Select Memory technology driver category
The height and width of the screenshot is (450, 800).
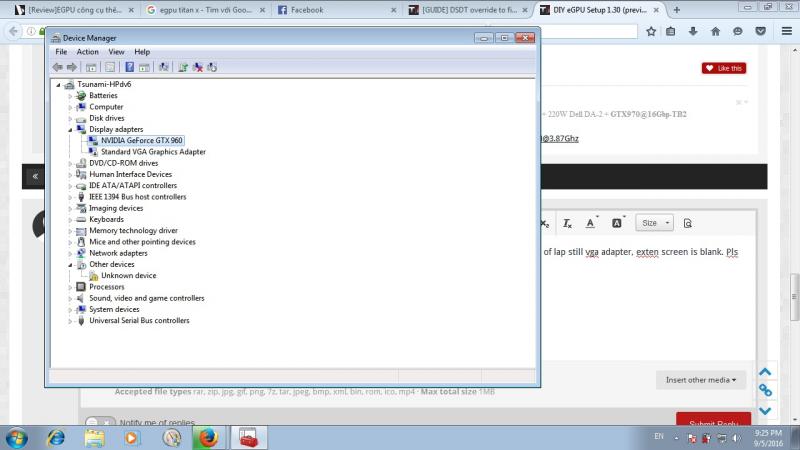[x=134, y=231]
